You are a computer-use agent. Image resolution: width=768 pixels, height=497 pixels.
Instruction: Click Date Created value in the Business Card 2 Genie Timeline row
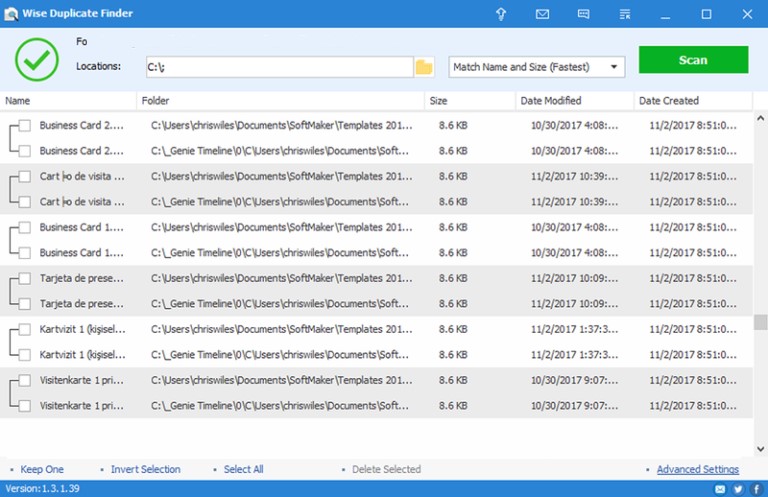tap(693, 151)
